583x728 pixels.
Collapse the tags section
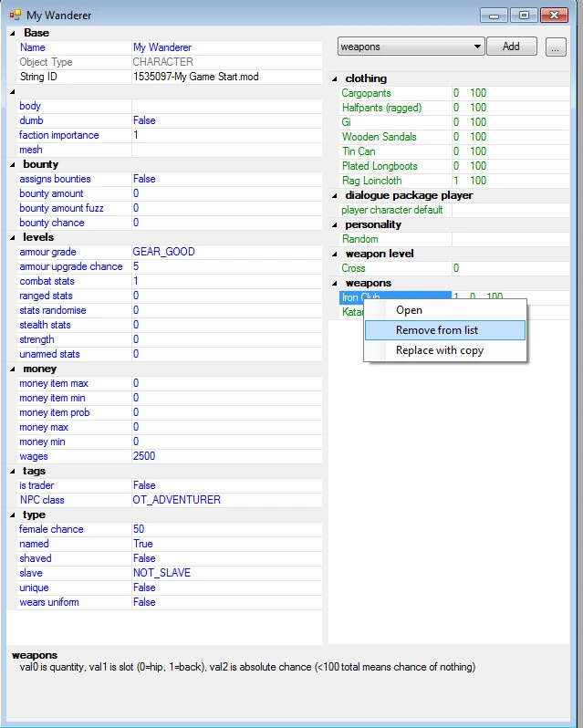point(13,472)
